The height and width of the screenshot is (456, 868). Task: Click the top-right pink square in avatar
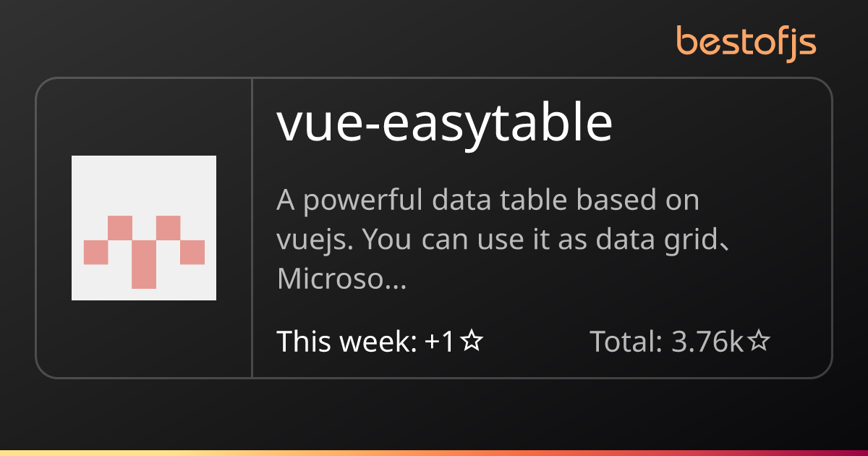168,228
